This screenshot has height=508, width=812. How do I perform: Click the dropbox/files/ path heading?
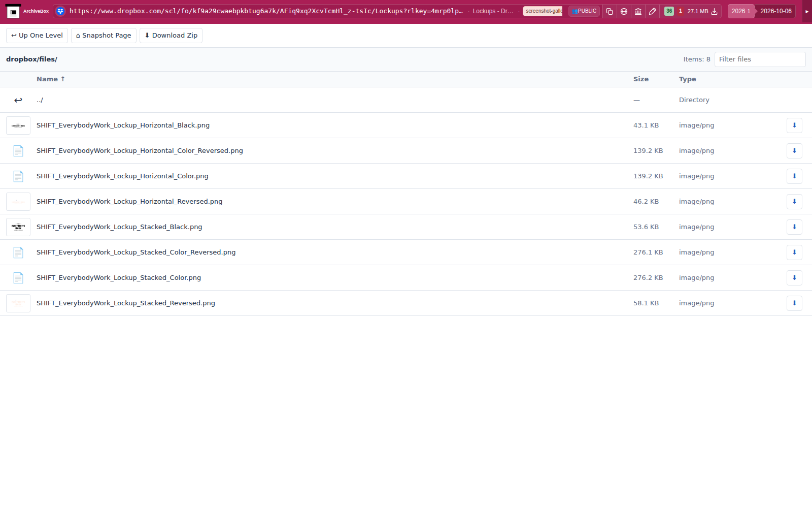31,59
